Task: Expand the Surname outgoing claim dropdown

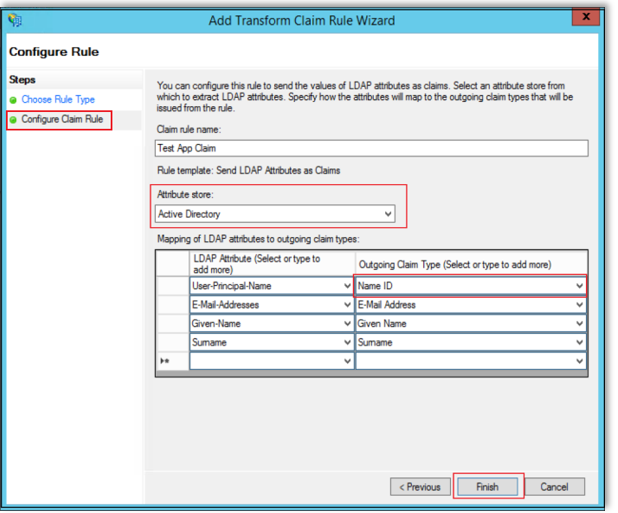Action: coord(579,343)
